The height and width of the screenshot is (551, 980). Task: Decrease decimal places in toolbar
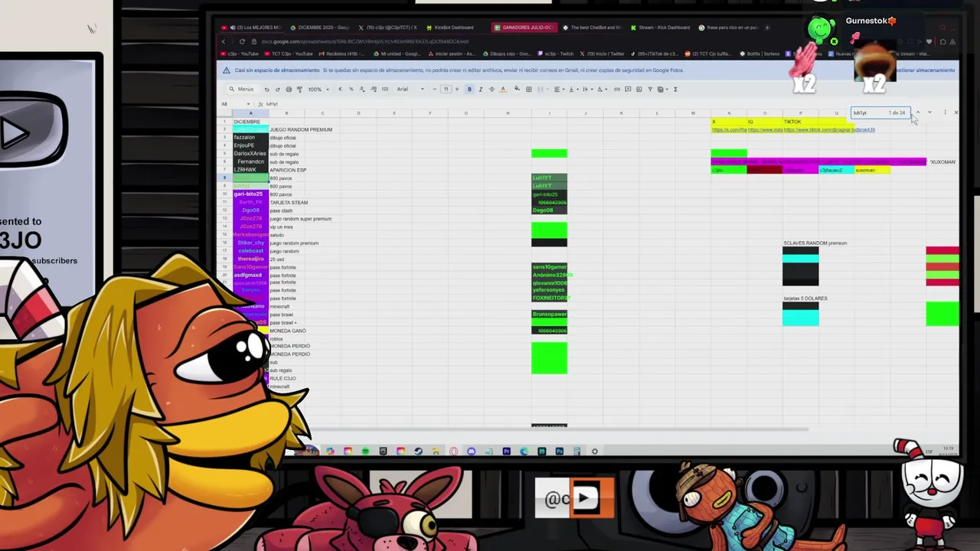point(362,89)
